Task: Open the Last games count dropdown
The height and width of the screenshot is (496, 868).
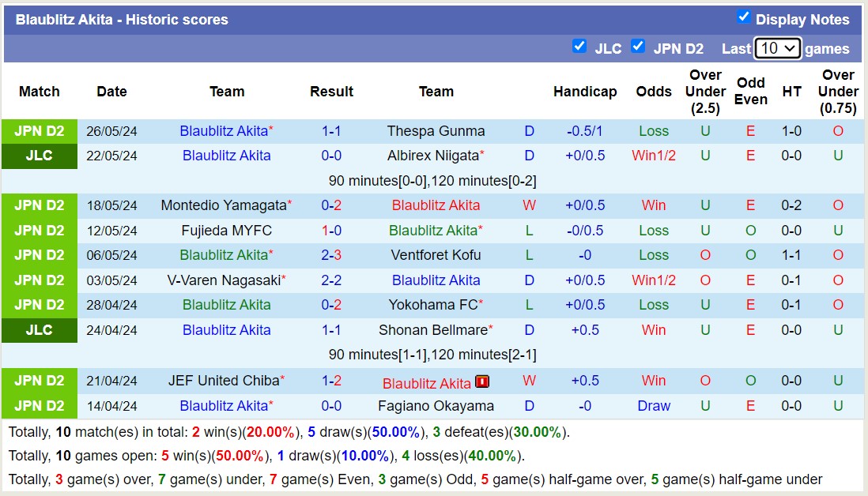Action: click(778, 48)
